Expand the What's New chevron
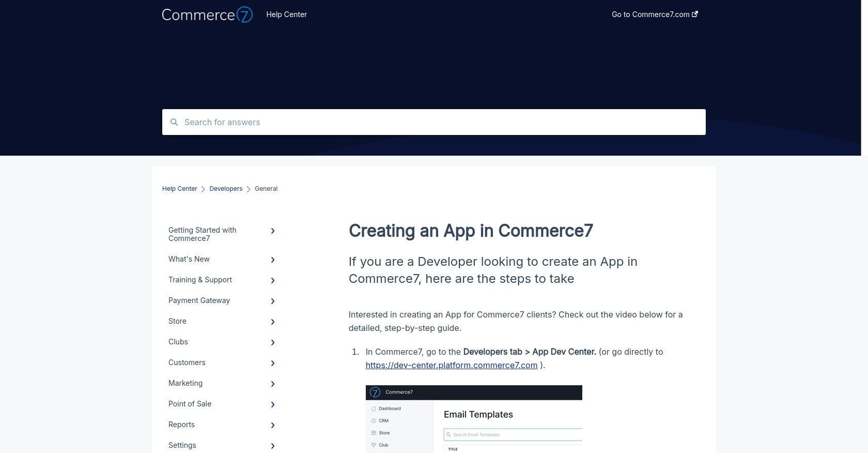Screen dimensions: 868x453 pos(273,260)
